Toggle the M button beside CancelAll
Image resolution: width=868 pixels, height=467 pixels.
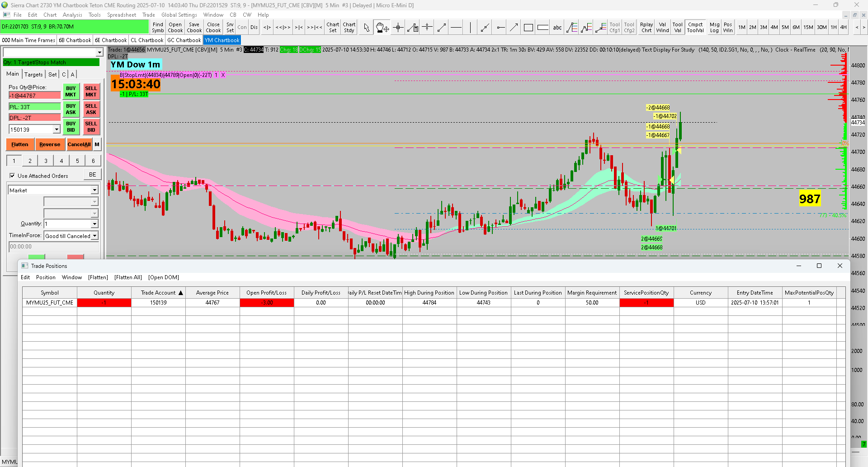(97, 144)
